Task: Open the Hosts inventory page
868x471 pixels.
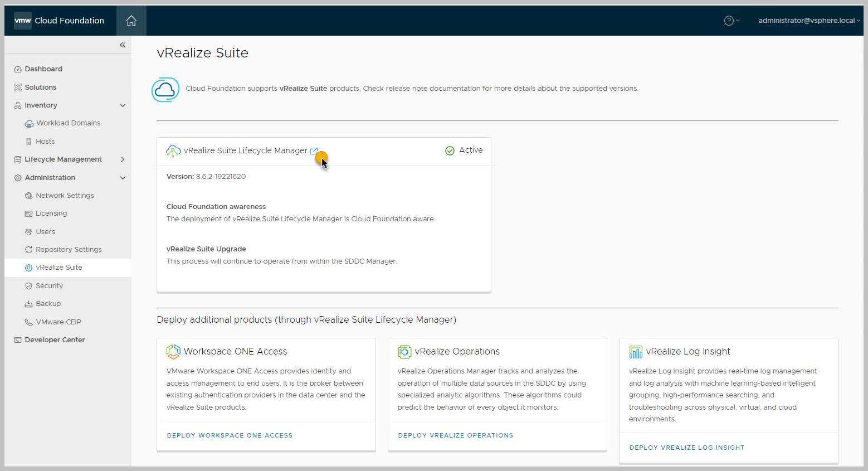Action: click(x=45, y=142)
